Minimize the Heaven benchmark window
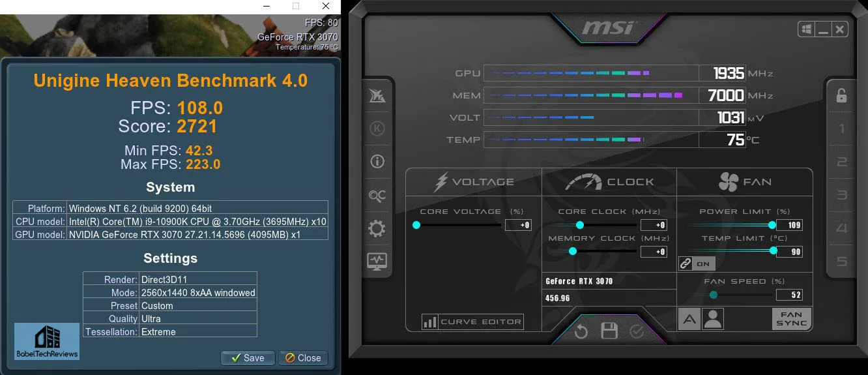 [x=266, y=7]
